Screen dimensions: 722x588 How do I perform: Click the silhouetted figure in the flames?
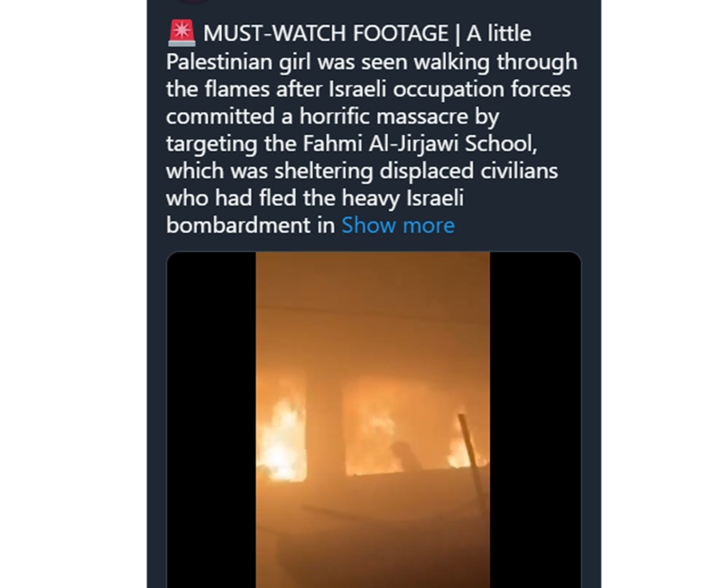point(404,456)
